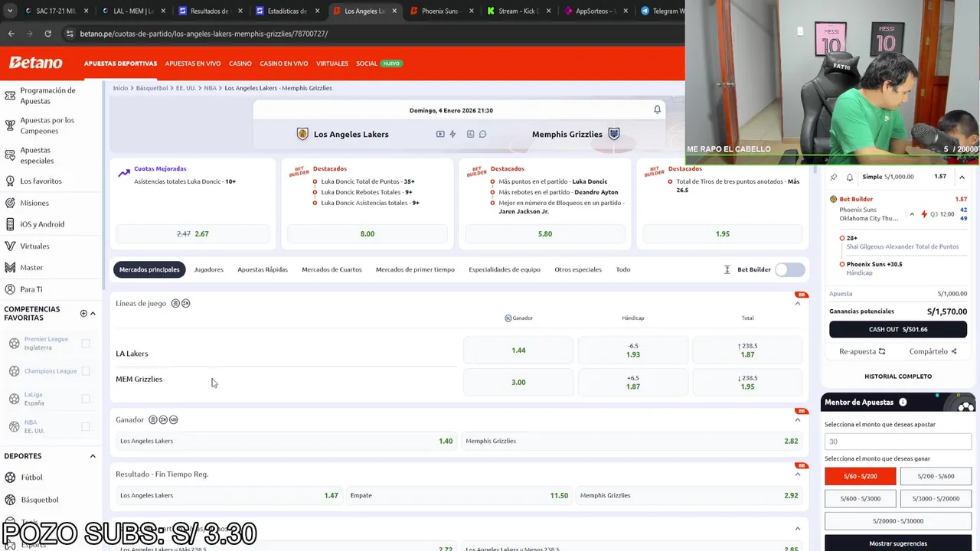The height and width of the screenshot is (551, 980).
Task: Open the match chat bubble icon
Action: [x=482, y=134]
